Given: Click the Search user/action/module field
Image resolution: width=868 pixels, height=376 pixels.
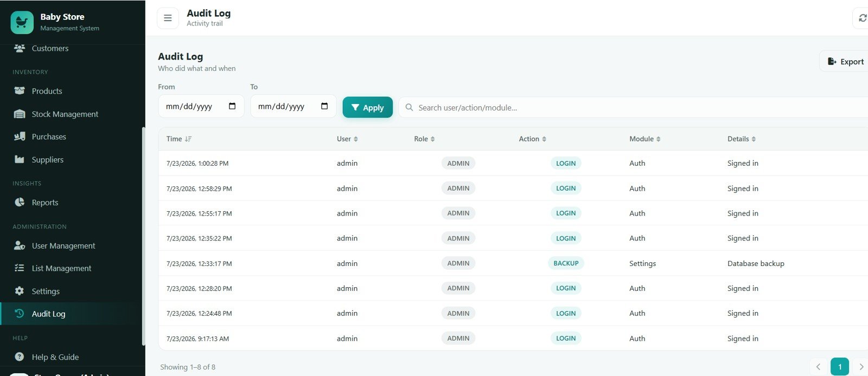Looking at the screenshot, I should pos(633,107).
